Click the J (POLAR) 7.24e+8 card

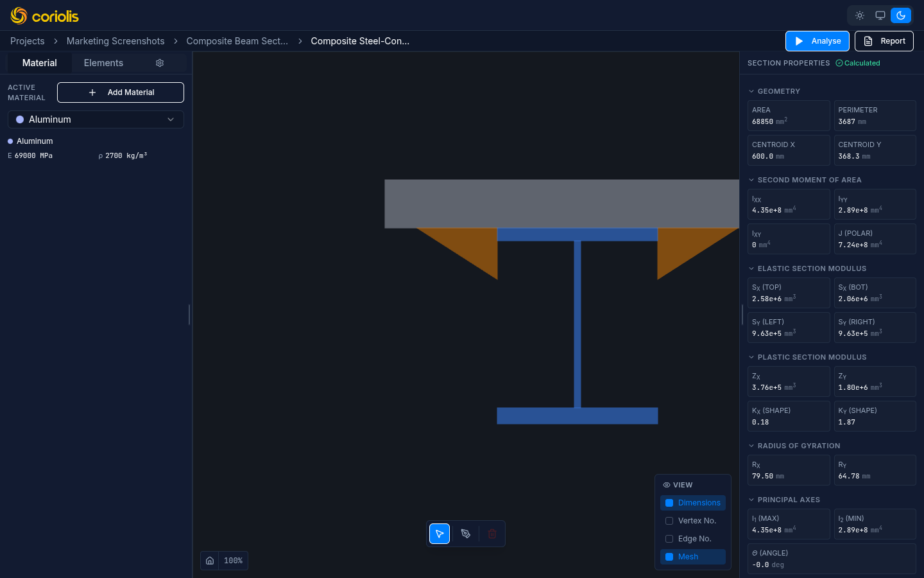click(875, 239)
